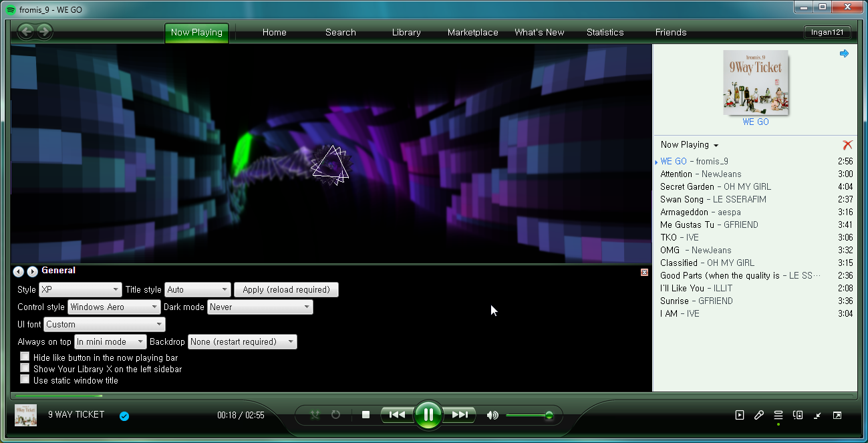Click the Spotify logo in title bar
This screenshot has width=868, height=443.
point(11,10)
